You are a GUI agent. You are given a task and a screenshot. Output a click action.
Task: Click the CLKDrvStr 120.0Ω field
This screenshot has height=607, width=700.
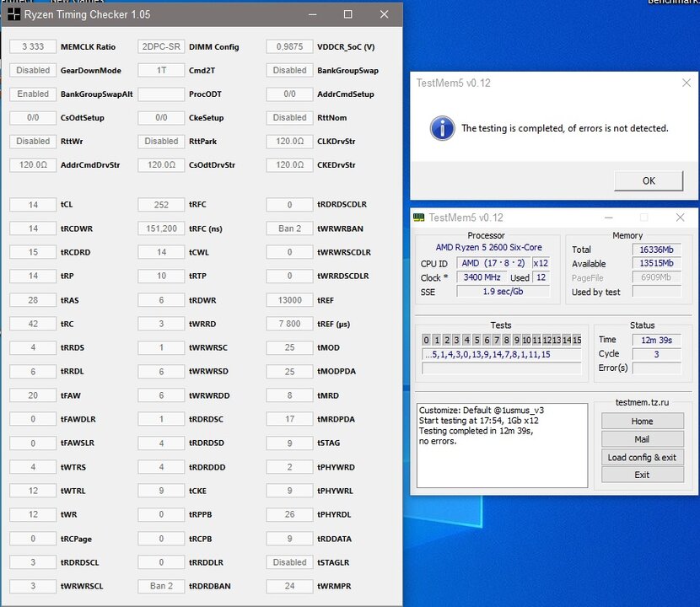click(x=289, y=142)
